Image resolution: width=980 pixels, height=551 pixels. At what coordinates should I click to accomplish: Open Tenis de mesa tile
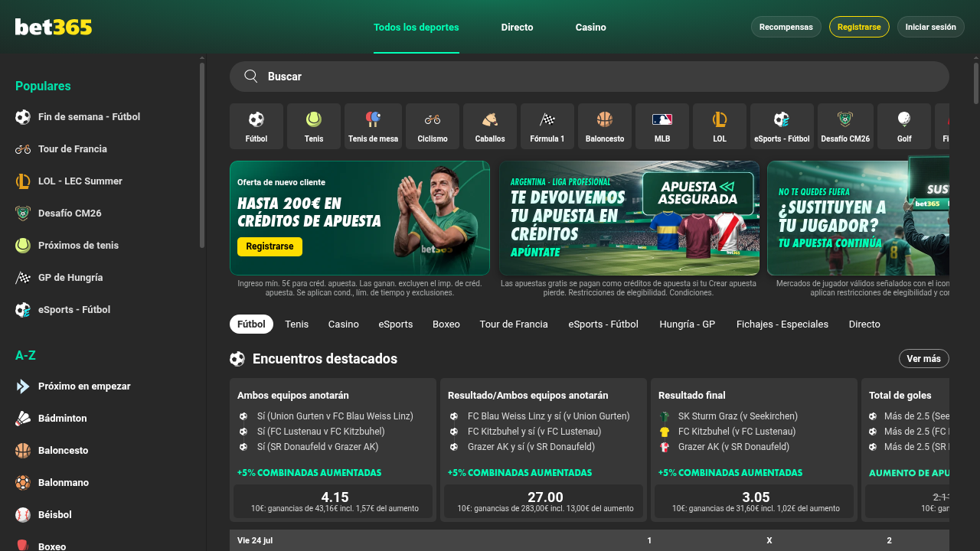click(x=373, y=126)
